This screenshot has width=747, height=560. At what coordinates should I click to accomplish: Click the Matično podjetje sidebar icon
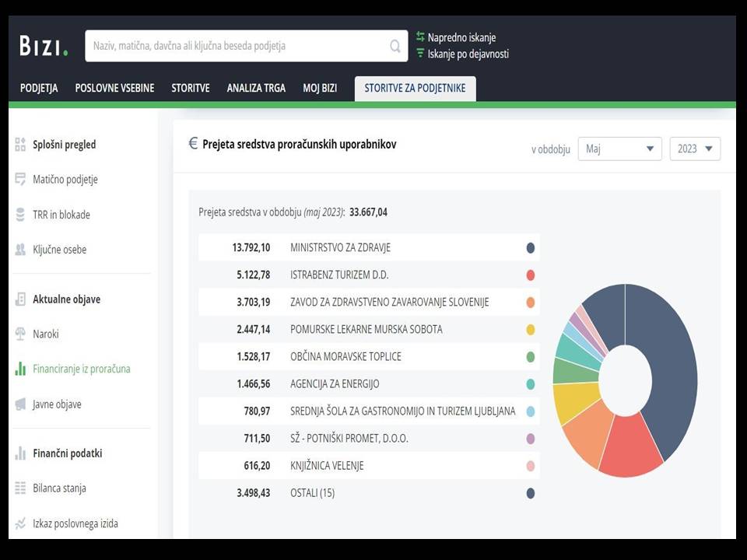[x=20, y=179]
